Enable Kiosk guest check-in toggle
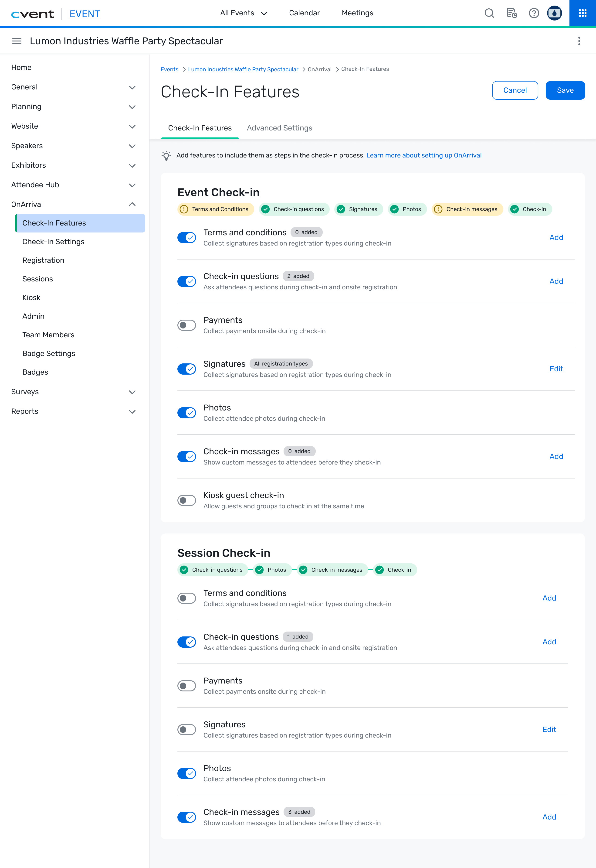The height and width of the screenshot is (868, 596). pyautogui.click(x=187, y=500)
